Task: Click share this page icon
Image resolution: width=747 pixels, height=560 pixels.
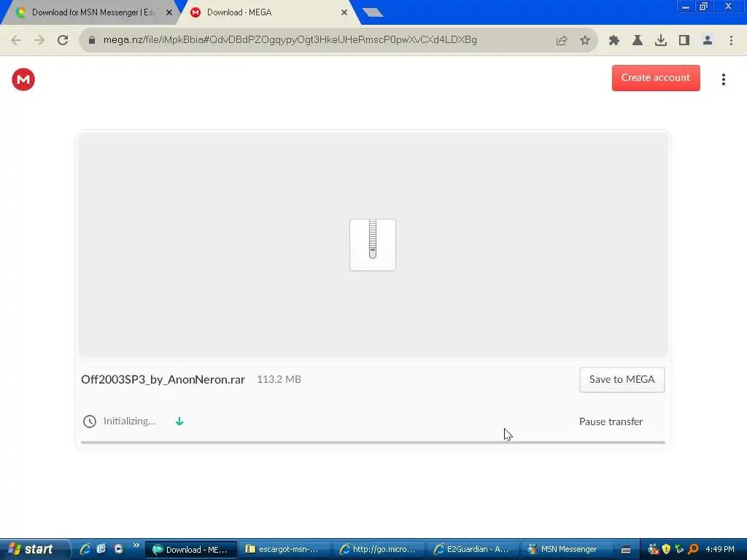Action: (x=562, y=41)
